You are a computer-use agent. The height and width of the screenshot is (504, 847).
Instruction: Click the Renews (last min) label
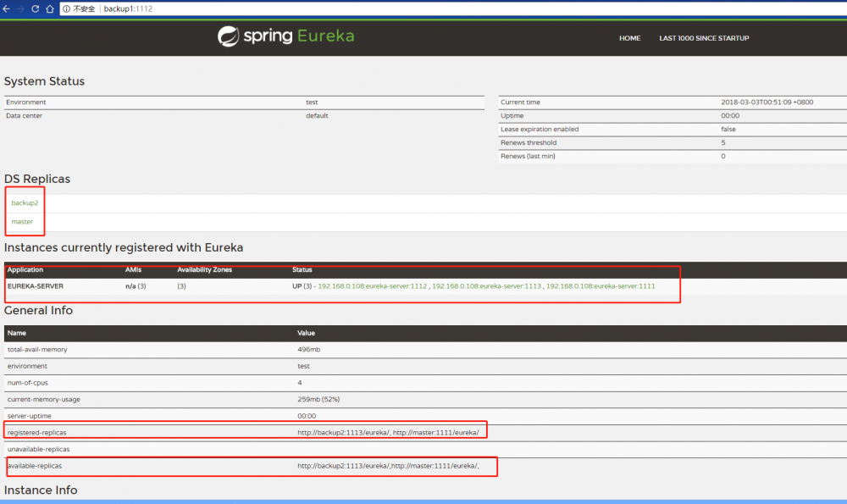pyautogui.click(x=528, y=156)
